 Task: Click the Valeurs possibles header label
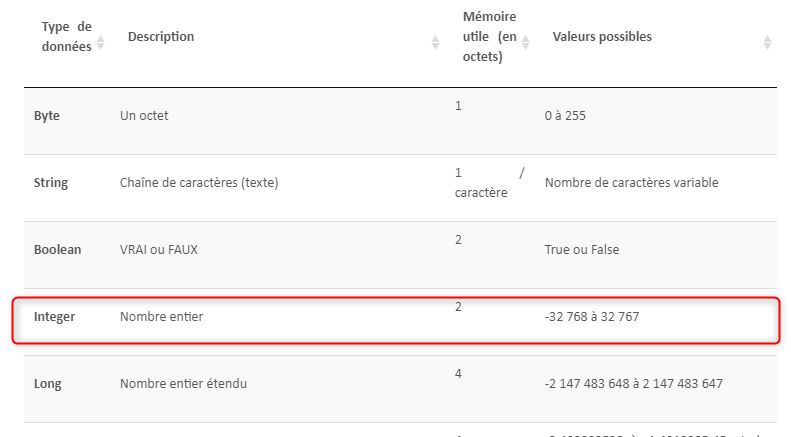coord(602,37)
